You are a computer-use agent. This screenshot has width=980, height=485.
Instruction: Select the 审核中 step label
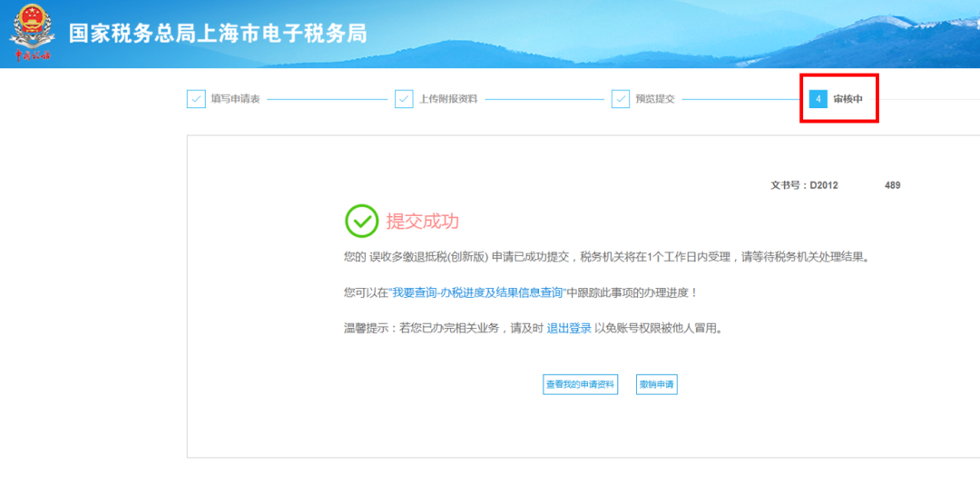tap(848, 99)
